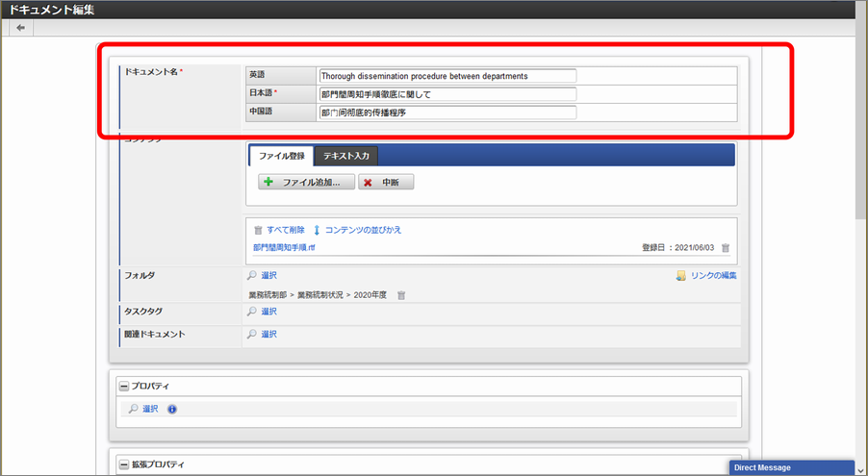The image size is (868, 476).
Task: Click the magnifier icon in the フォルダ row
Action: point(252,275)
